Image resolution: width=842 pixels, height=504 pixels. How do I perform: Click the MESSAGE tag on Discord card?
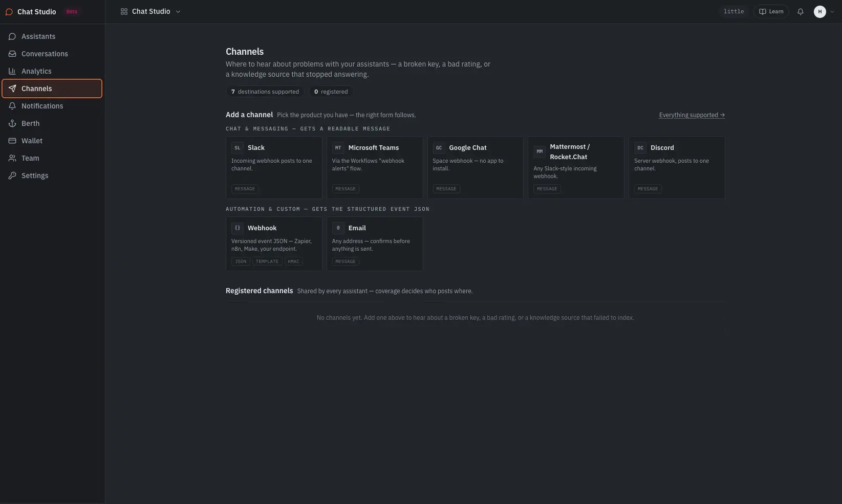tap(647, 189)
